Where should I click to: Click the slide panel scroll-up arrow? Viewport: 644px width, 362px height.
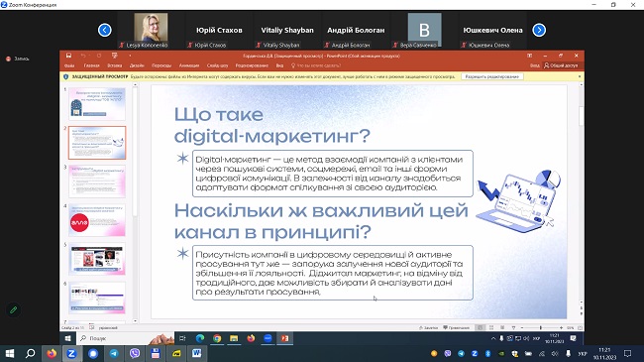tap(135, 85)
